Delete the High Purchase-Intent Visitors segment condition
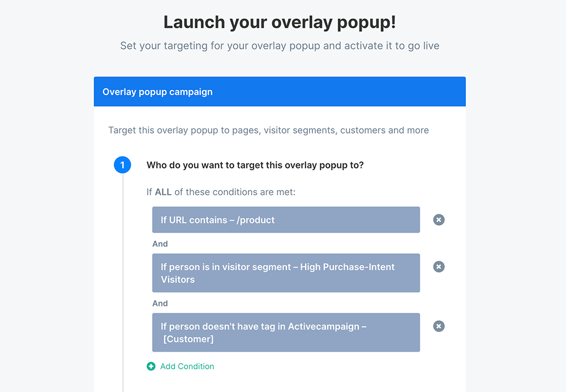 439,266
